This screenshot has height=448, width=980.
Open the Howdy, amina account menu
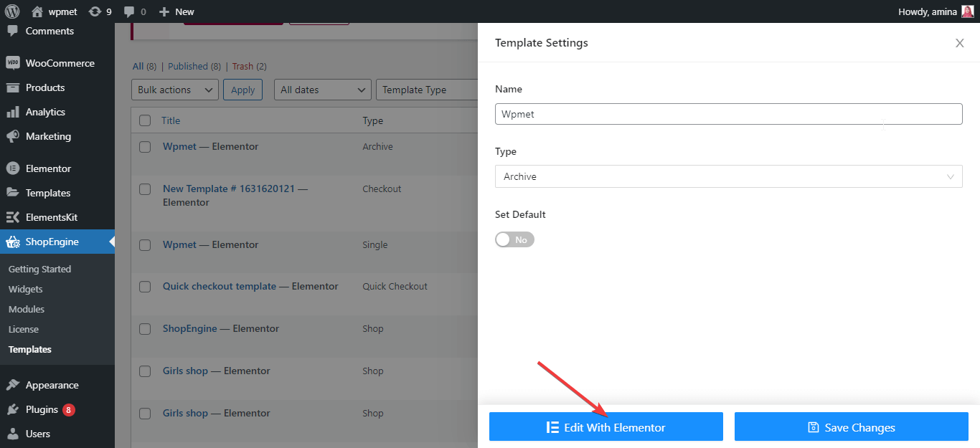point(936,11)
